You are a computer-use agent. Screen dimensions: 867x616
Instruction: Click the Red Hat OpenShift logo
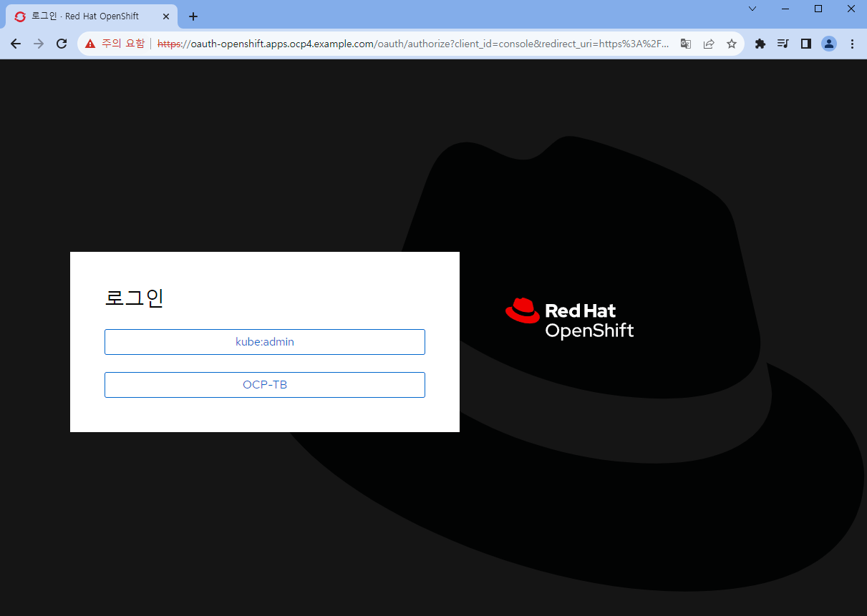[x=570, y=318]
